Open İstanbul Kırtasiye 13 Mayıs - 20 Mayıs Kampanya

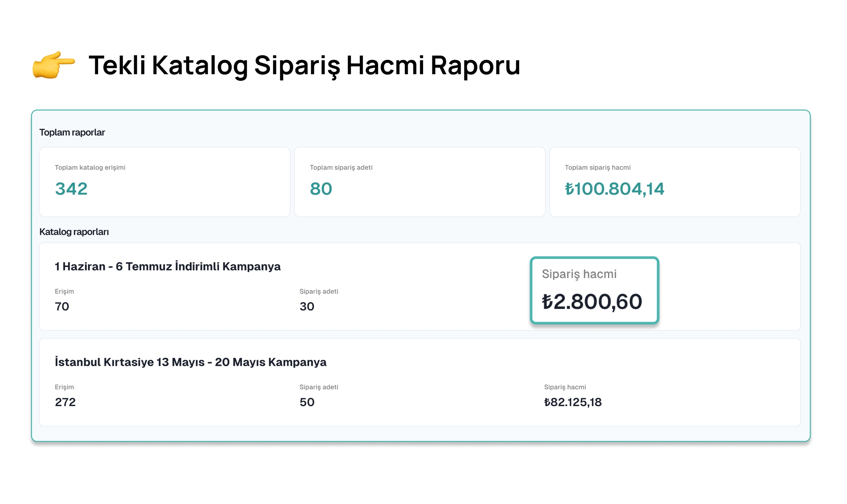tap(190, 362)
